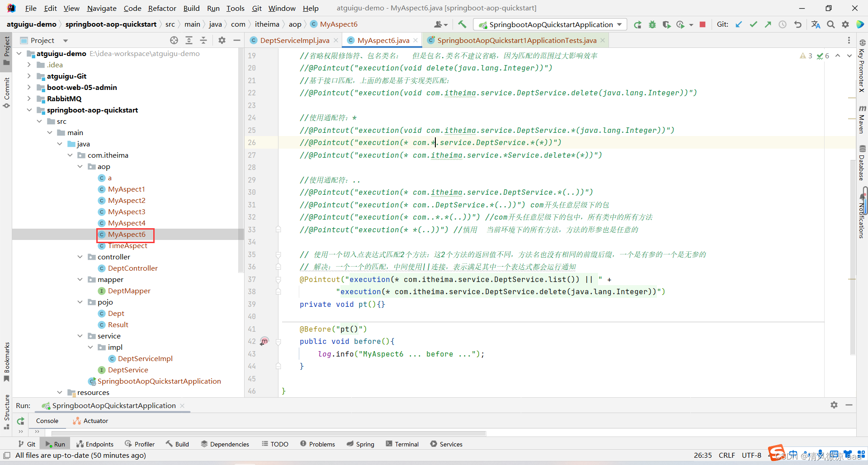Open the Services tool window
The image size is (868, 465).
tap(446, 444)
